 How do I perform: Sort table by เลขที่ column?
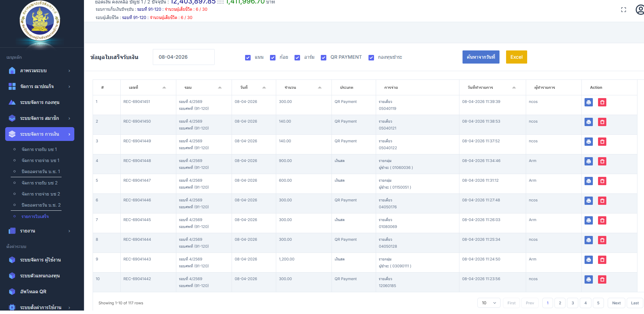(x=148, y=87)
